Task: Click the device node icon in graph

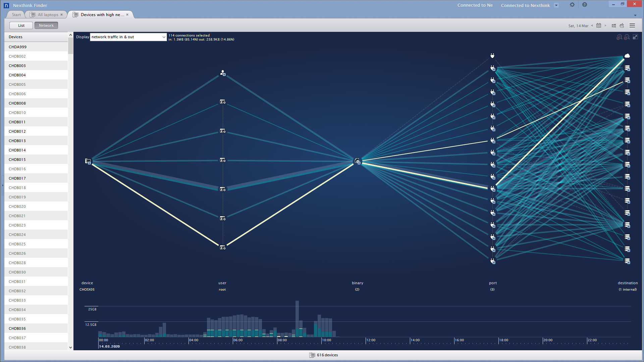Action: click(x=88, y=161)
